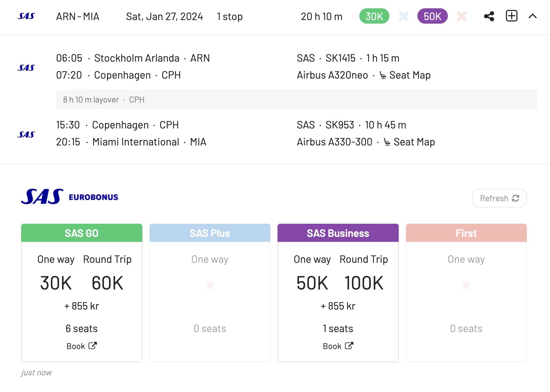This screenshot has width=550, height=392.
Task: Add flight with the plus-box icon
Action: (x=512, y=16)
